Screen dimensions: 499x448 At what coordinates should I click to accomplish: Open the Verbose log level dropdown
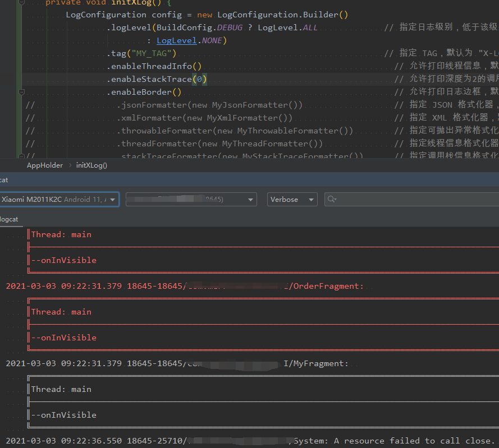[x=292, y=199]
